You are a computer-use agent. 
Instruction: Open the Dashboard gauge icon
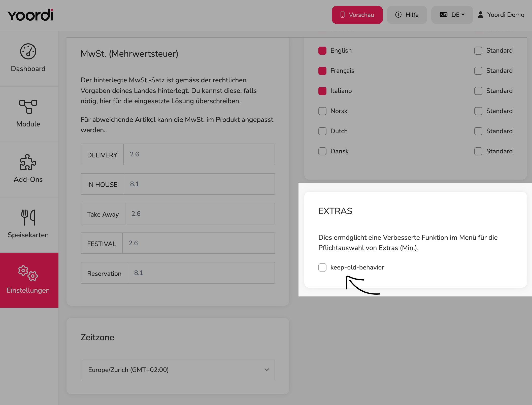point(28,51)
